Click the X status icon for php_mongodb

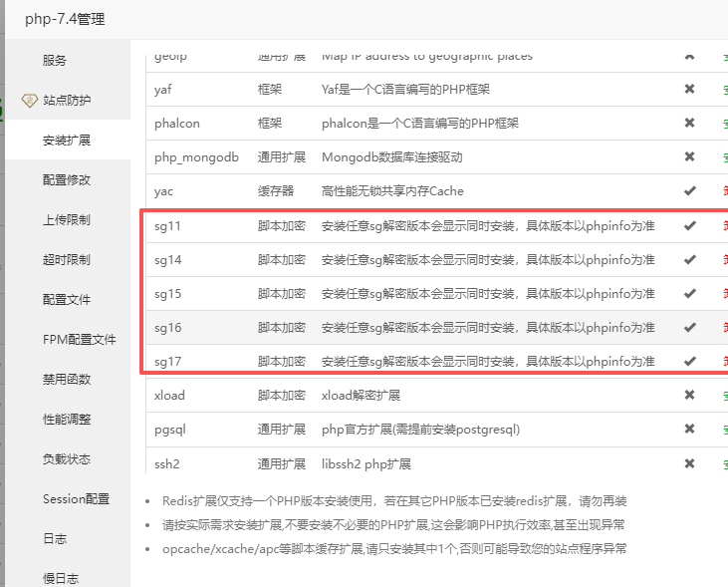(x=689, y=156)
